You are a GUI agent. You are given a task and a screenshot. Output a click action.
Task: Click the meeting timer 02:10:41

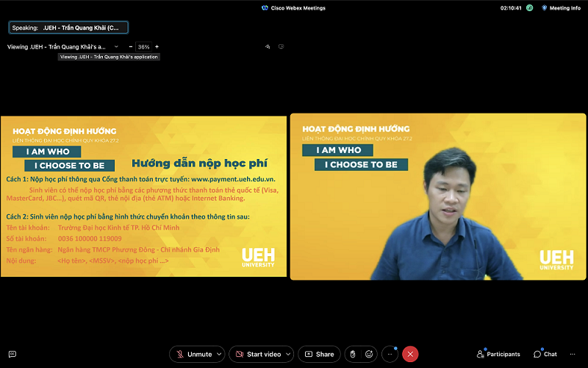(x=511, y=8)
